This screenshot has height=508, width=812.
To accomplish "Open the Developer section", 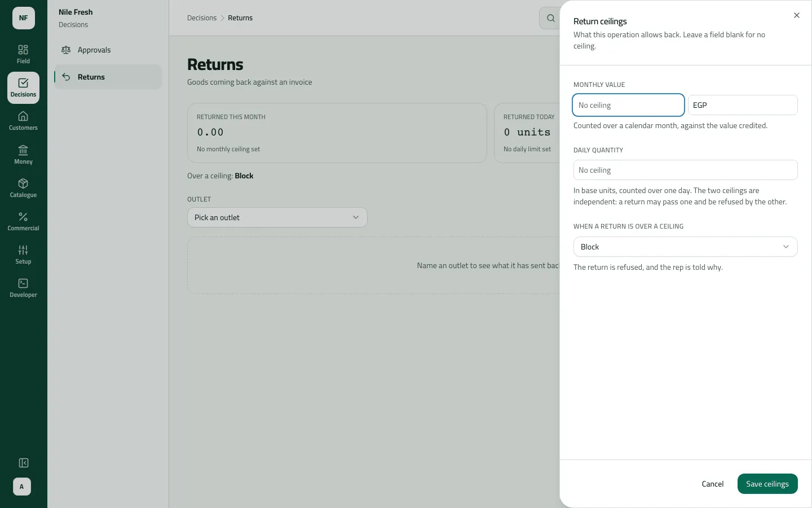I will click(x=23, y=288).
